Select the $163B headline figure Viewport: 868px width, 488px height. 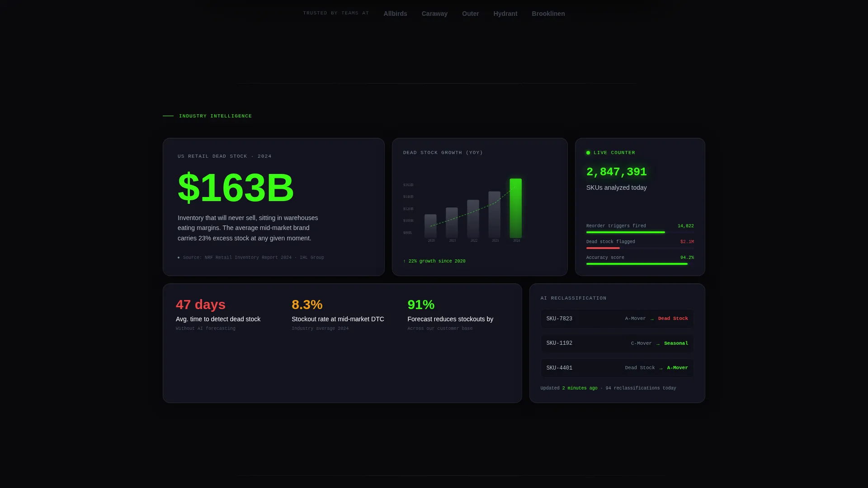pyautogui.click(x=236, y=188)
